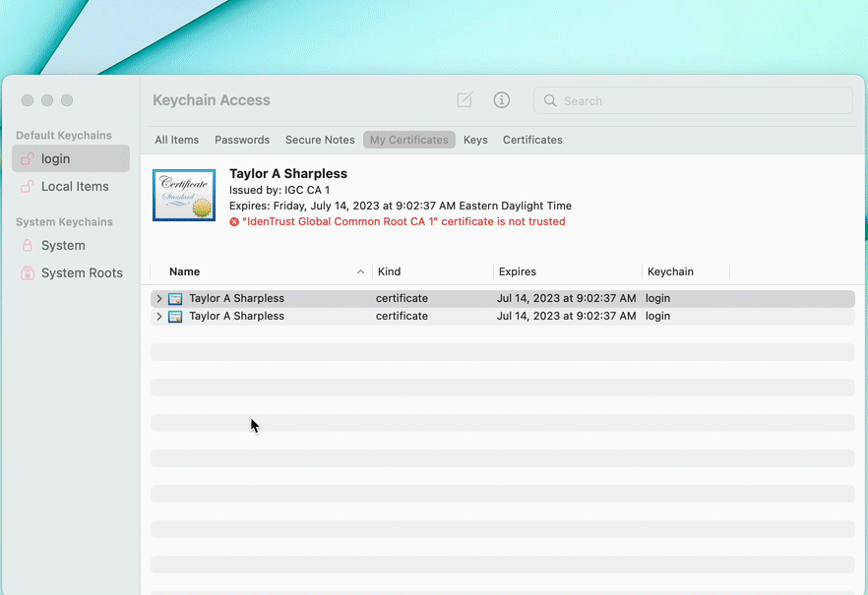
Task: Click the info (i) toolbar icon
Action: coord(501,100)
